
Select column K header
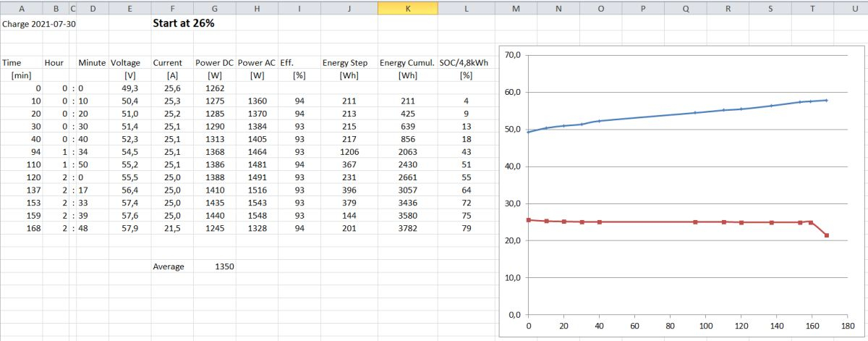tap(407, 9)
